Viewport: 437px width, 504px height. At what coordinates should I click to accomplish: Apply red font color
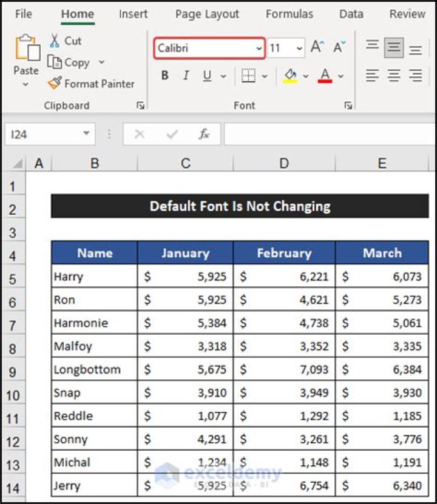click(325, 76)
